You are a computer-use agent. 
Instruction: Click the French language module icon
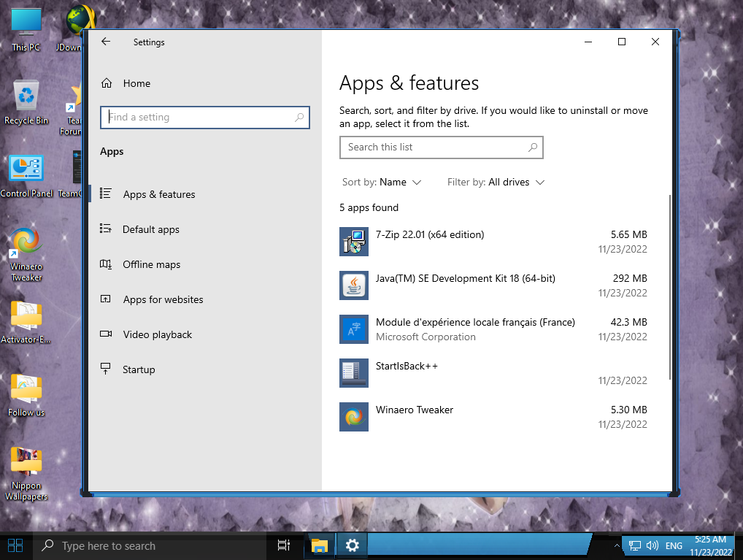[x=354, y=329]
